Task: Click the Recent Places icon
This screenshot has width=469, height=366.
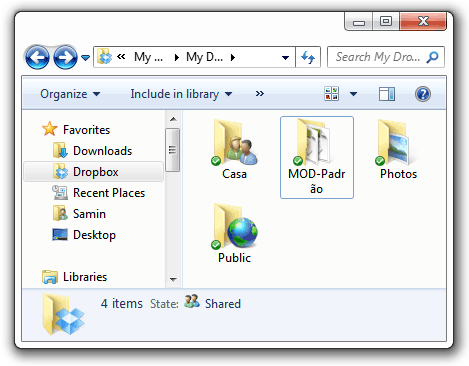Action: click(x=60, y=192)
